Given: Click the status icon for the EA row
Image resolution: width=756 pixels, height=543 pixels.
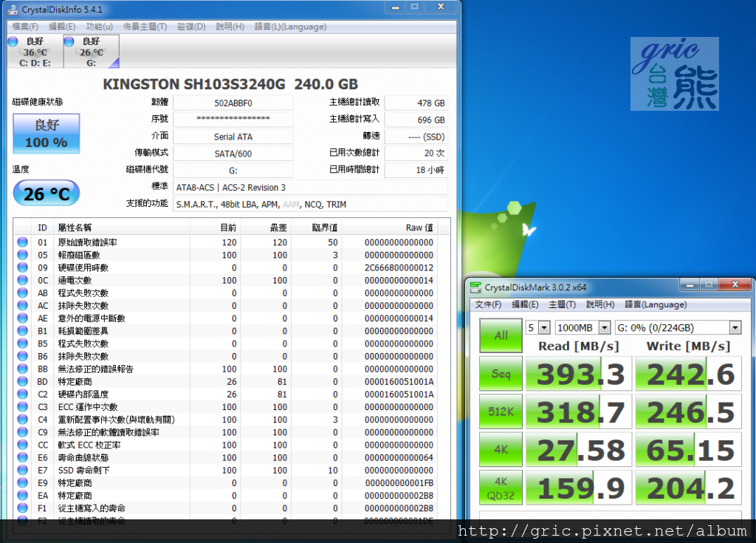Looking at the screenshot, I should click(x=22, y=495).
